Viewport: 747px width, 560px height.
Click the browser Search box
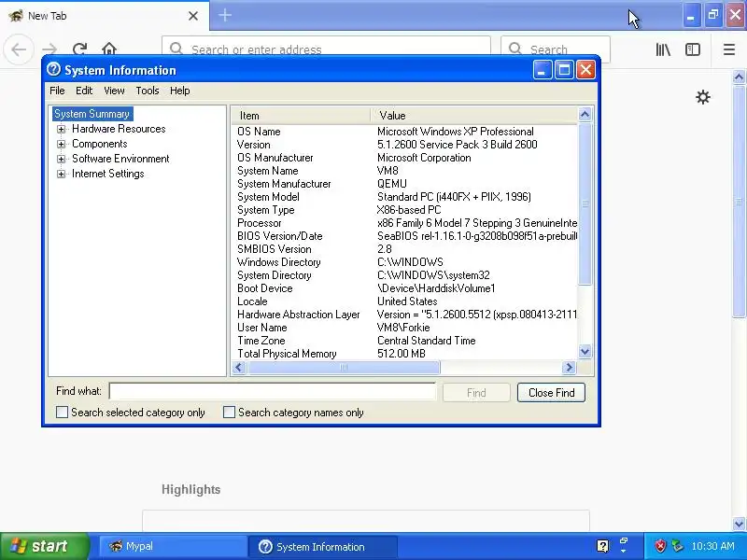pos(556,49)
